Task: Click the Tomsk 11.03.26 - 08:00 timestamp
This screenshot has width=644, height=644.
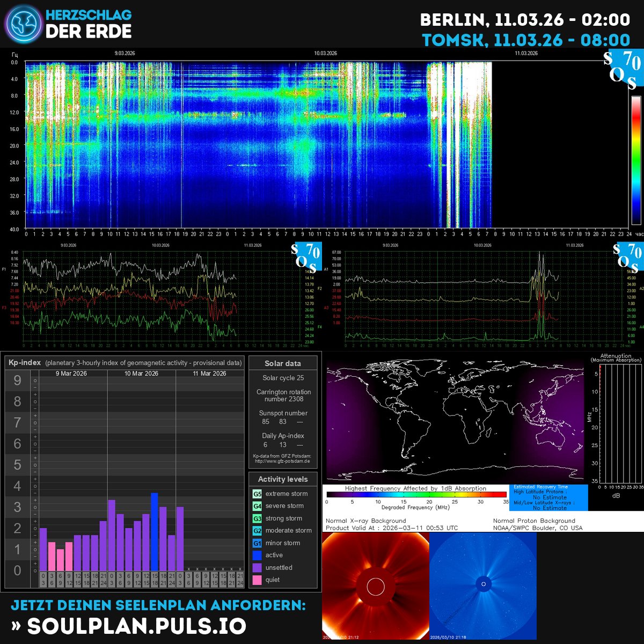Action: click(x=526, y=40)
